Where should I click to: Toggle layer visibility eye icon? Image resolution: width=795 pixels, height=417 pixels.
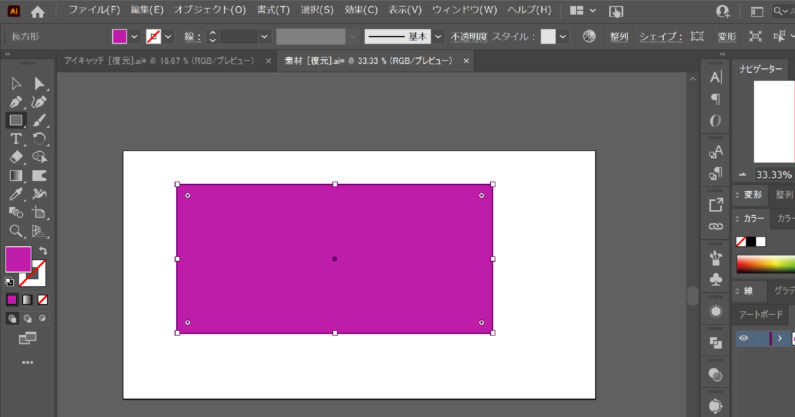(743, 339)
